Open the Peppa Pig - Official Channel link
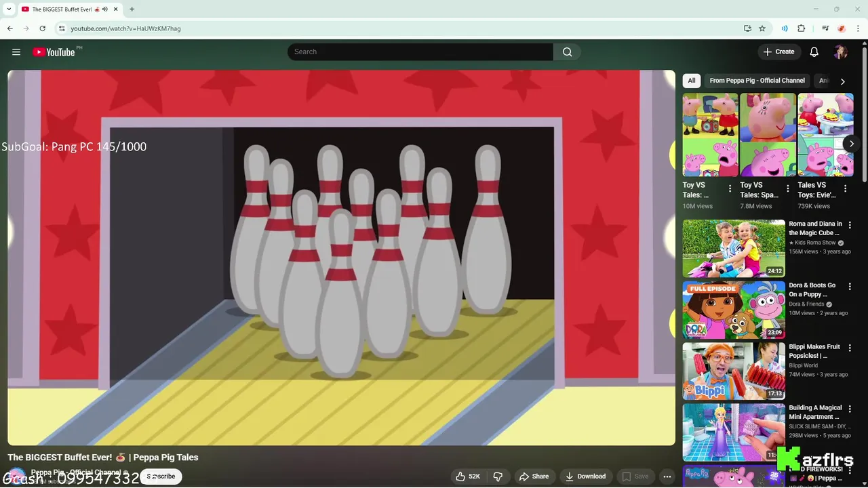This screenshot has height=488, width=868. click(x=75, y=472)
